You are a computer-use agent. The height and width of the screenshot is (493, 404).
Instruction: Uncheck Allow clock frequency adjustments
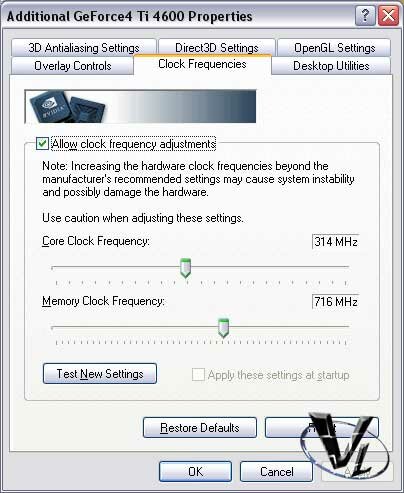coord(42,144)
